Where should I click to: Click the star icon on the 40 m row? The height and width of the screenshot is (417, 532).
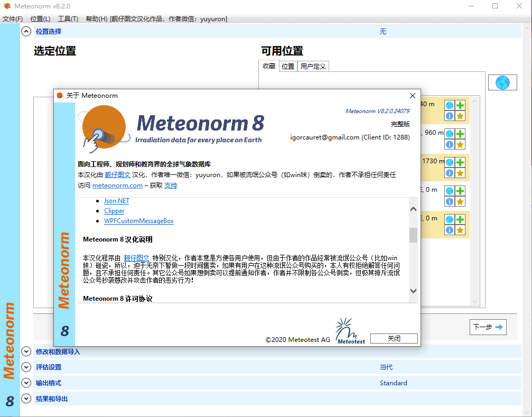tap(460, 116)
